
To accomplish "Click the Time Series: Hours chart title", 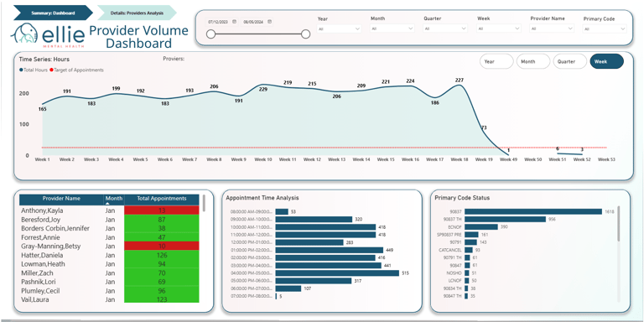I will (44, 60).
